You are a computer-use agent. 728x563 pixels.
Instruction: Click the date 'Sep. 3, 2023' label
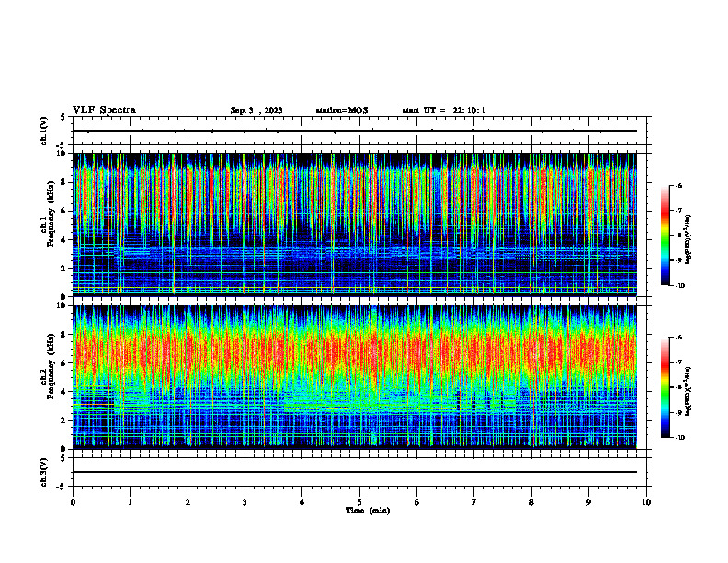(256, 110)
